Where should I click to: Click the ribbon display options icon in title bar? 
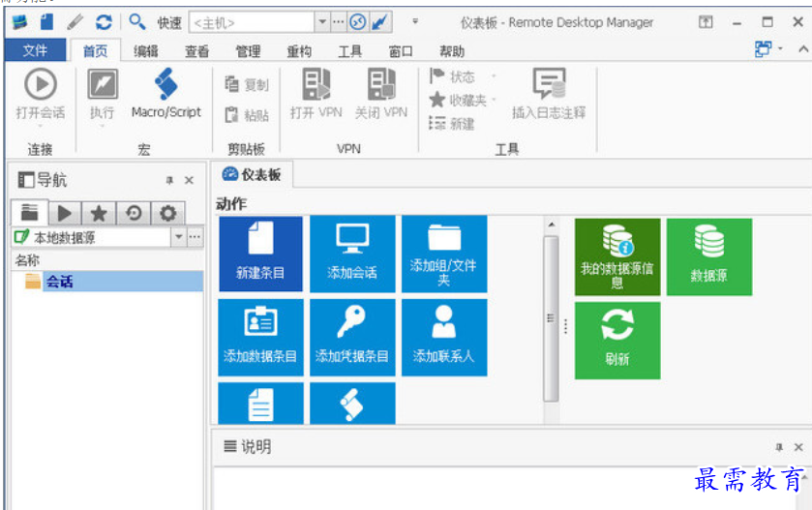click(706, 22)
